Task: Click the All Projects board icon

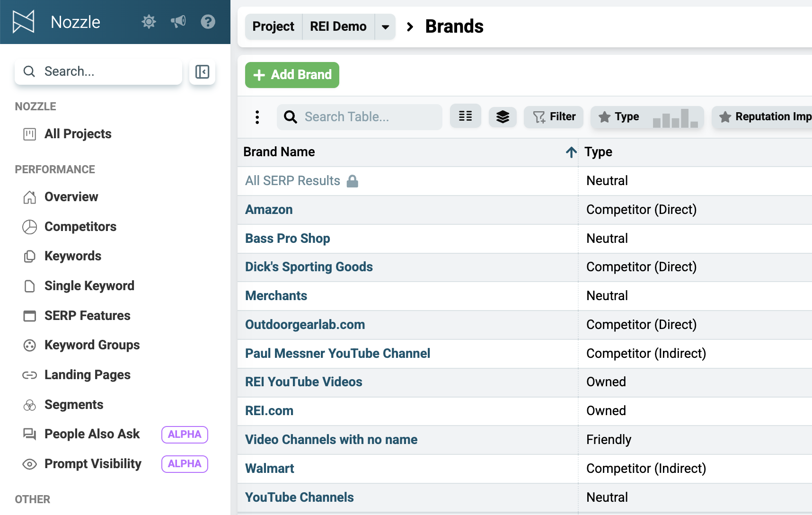Action: pyautogui.click(x=29, y=134)
